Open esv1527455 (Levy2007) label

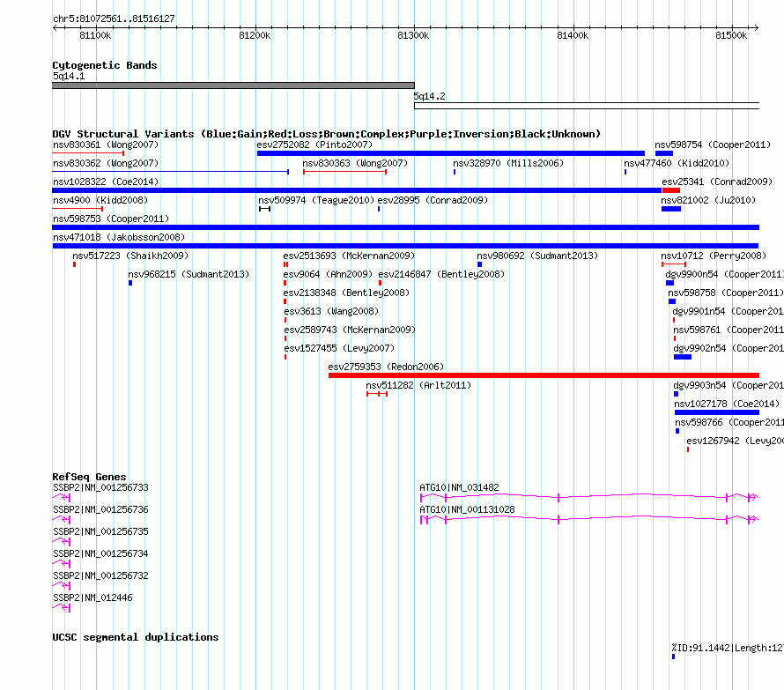pos(339,348)
